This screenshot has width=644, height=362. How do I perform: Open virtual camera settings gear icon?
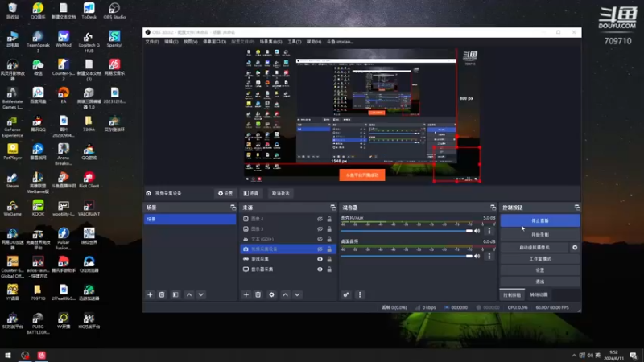click(575, 248)
